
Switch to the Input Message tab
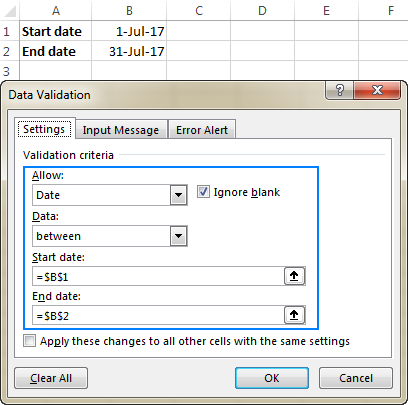coord(121,130)
